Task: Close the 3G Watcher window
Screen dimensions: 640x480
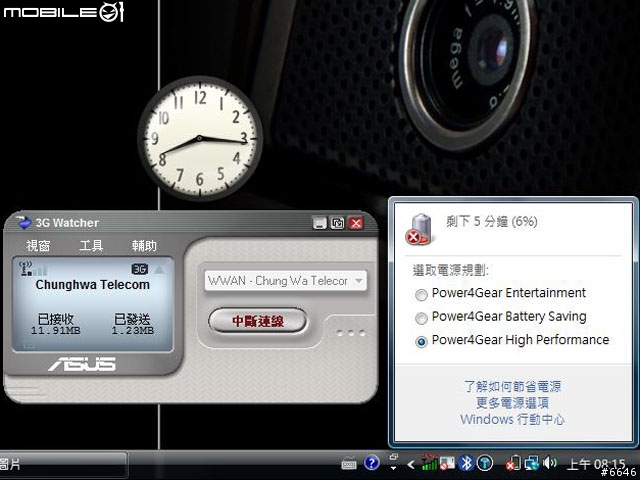Action: [x=356, y=223]
